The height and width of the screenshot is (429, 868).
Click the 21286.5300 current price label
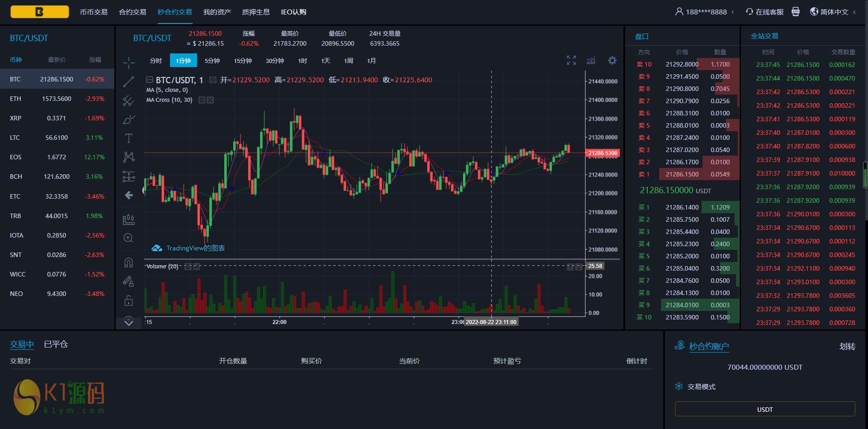click(x=603, y=153)
